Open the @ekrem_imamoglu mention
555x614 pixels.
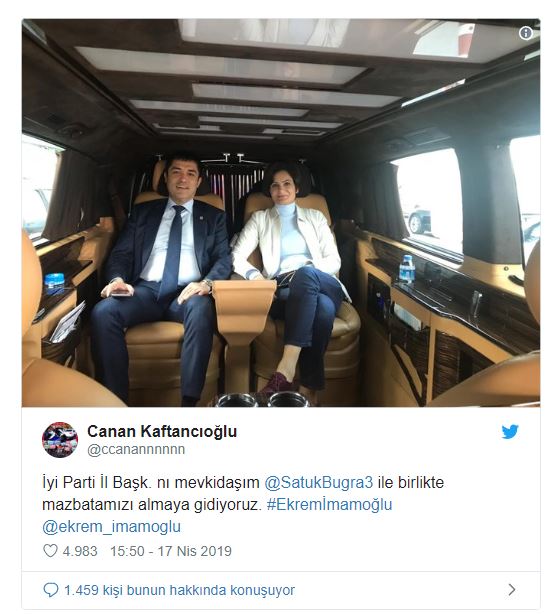tap(112, 527)
